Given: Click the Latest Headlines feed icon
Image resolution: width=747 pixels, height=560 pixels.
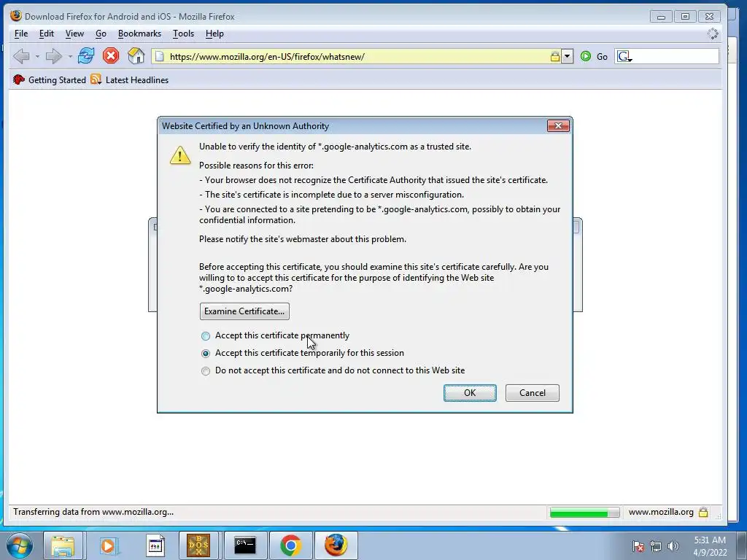Looking at the screenshot, I should point(96,79).
